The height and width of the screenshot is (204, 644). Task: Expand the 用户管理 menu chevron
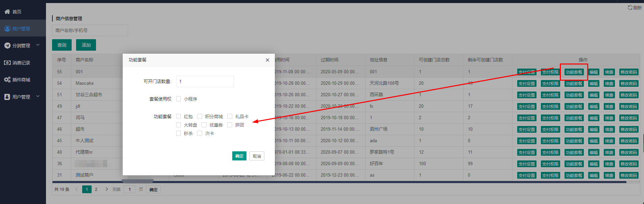(38, 96)
